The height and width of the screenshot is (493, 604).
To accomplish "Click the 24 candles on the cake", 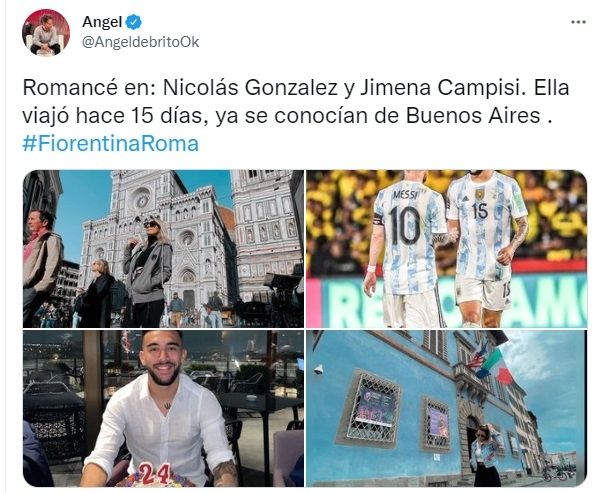I will pyautogui.click(x=155, y=474).
